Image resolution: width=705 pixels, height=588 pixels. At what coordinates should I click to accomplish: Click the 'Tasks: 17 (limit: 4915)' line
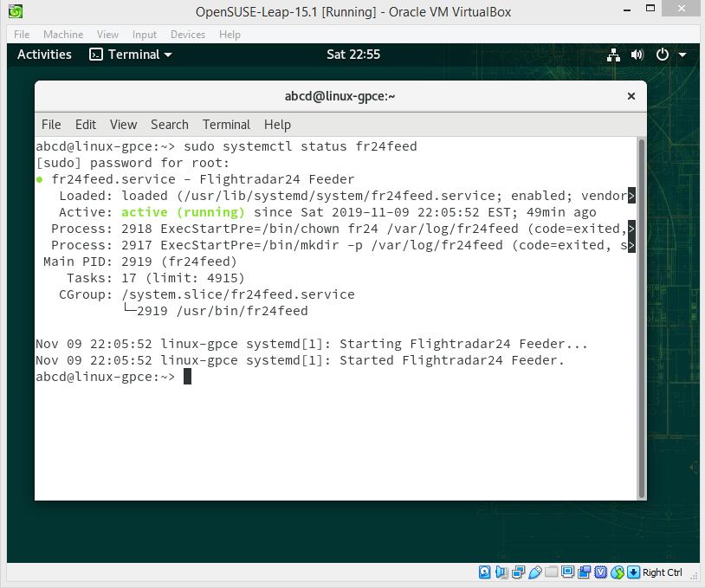point(156,278)
